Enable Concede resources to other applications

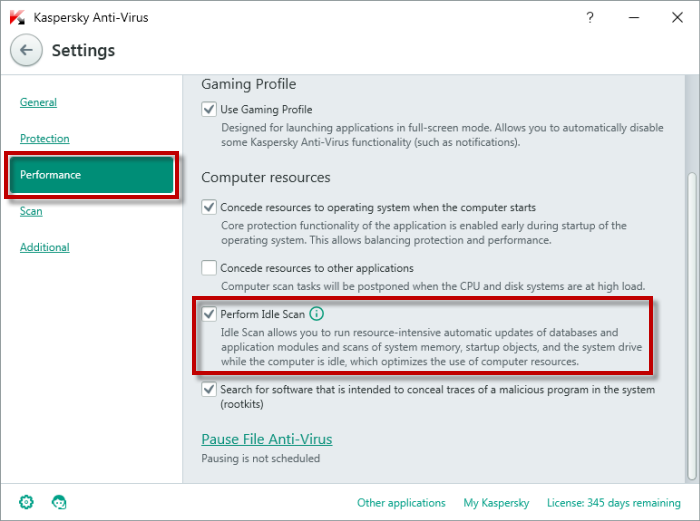coord(209,268)
